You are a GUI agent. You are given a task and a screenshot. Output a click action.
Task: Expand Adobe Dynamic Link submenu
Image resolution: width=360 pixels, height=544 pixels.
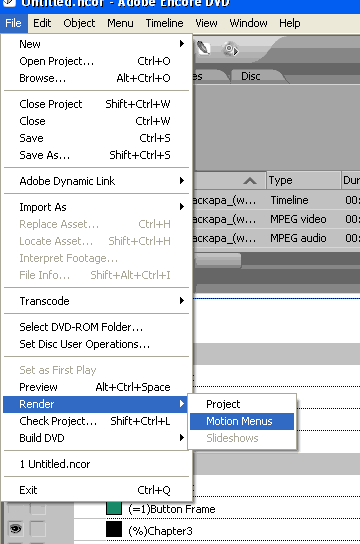click(x=96, y=181)
